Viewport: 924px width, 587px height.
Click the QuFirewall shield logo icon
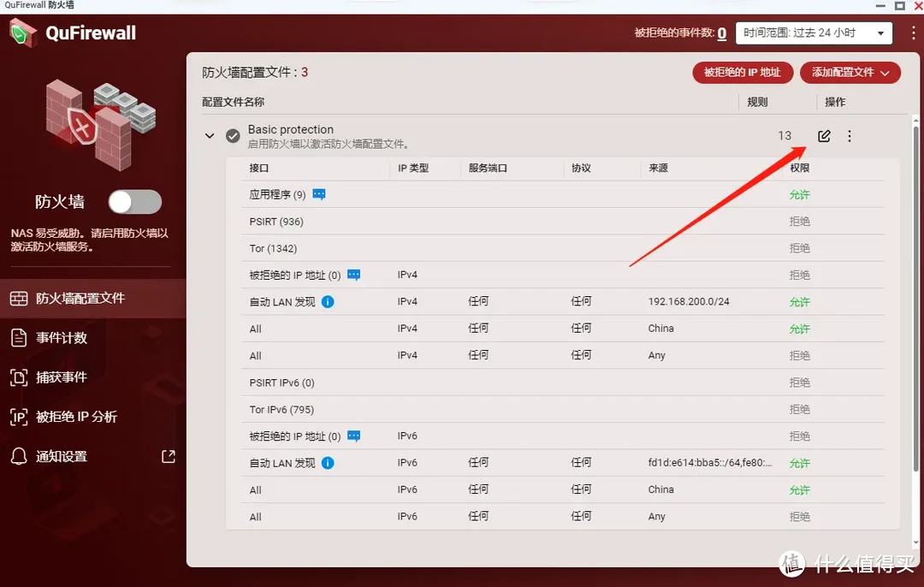tap(24, 33)
